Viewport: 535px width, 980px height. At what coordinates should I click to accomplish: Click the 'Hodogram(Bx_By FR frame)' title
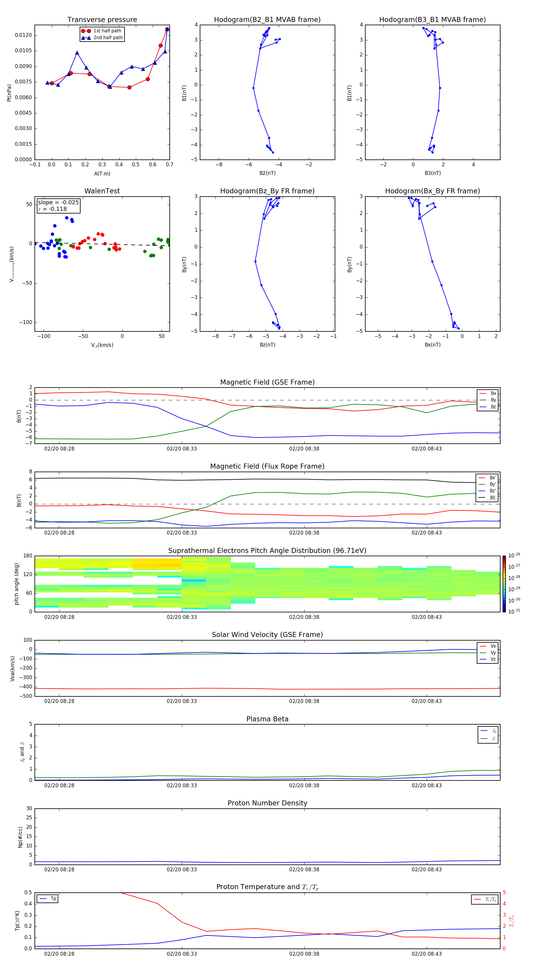[432, 191]
